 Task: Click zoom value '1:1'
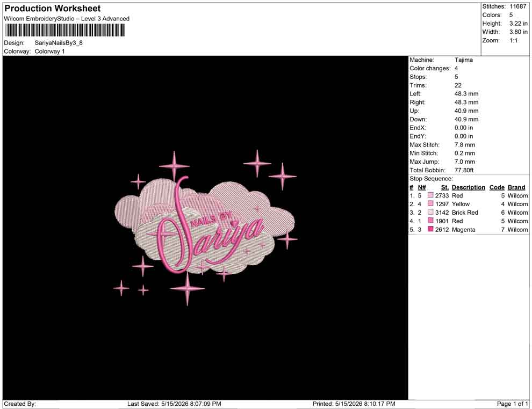click(x=514, y=40)
